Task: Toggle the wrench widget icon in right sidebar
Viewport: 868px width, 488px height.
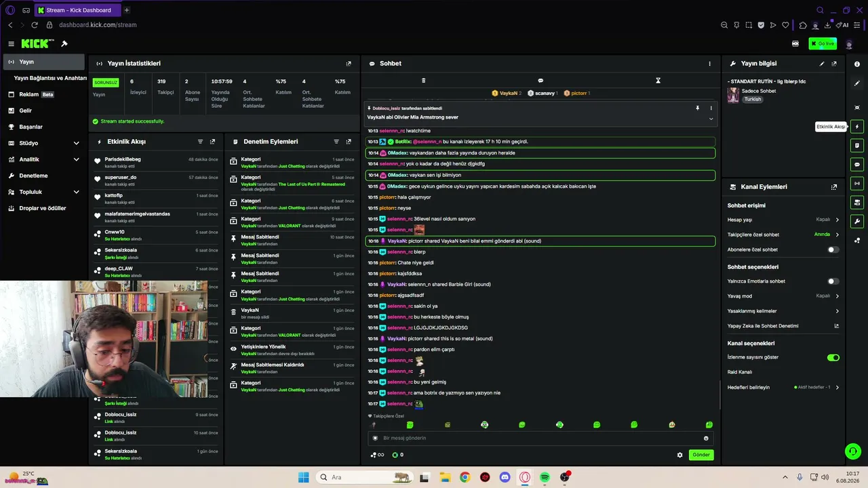Action: [857, 221]
